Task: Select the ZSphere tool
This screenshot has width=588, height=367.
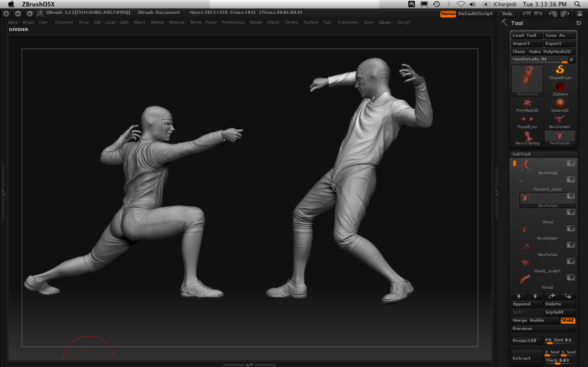Action: tap(560, 89)
